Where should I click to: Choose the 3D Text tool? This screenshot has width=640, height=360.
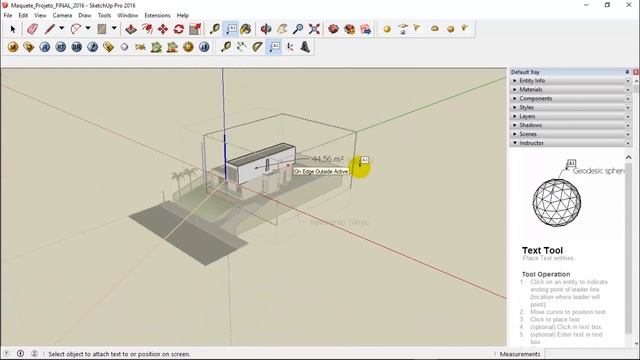pyautogui.click(x=305, y=47)
